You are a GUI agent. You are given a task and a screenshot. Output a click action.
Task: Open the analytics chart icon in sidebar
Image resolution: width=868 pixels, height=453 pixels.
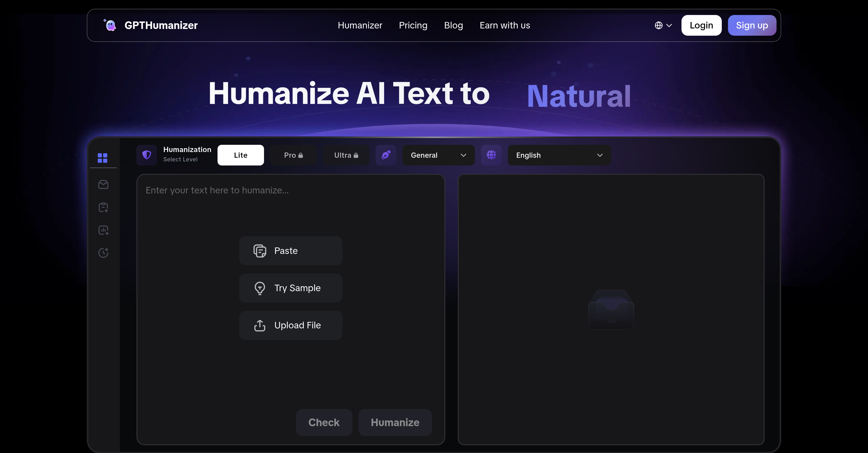coord(103,230)
